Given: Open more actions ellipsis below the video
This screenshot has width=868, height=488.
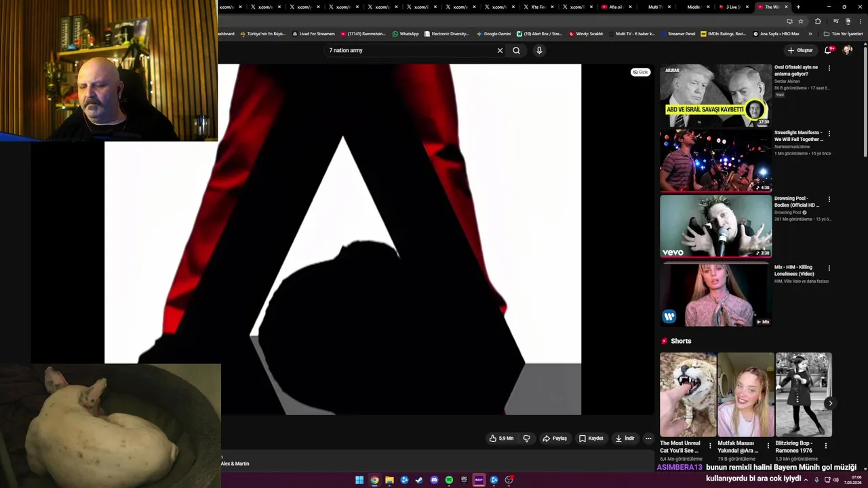Looking at the screenshot, I should 648,439.
